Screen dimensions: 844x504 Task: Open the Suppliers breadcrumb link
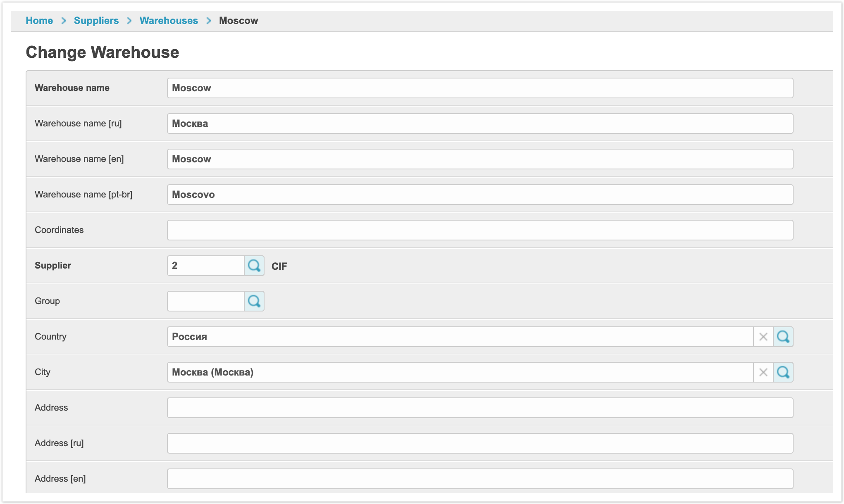(96, 21)
